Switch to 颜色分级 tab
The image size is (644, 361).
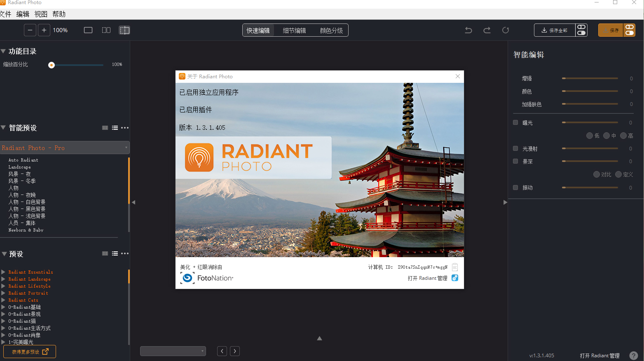(331, 30)
